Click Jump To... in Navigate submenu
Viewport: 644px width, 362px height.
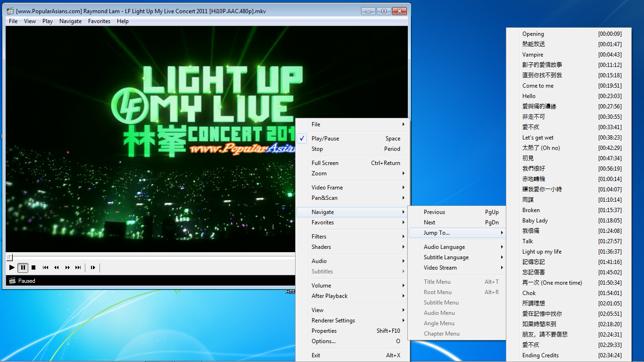(x=457, y=233)
